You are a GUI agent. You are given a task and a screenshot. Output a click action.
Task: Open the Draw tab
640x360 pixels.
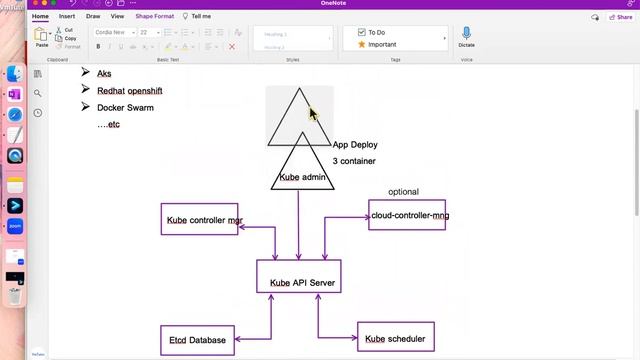tap(93, 16)
